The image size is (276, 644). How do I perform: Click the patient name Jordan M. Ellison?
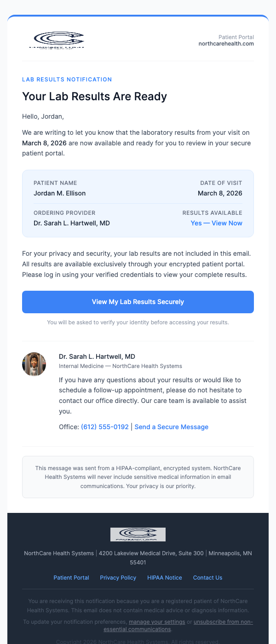(59, 193)
